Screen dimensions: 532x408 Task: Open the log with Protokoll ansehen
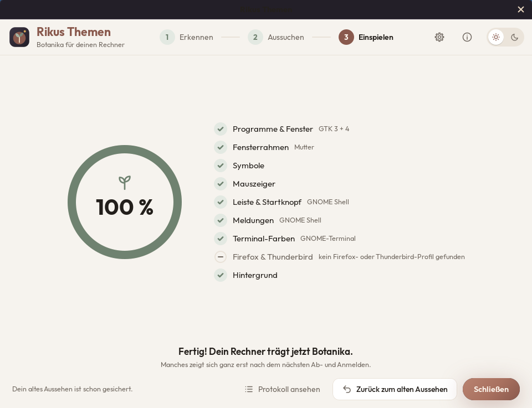click(x=282, y=389)
